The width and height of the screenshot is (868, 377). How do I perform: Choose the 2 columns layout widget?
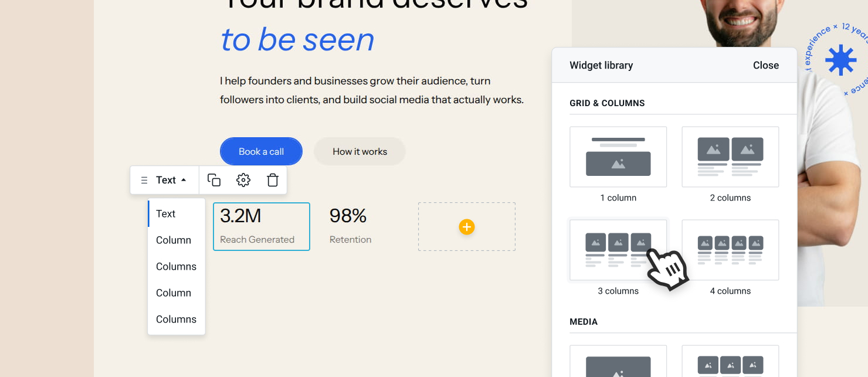tap(730, 157)
